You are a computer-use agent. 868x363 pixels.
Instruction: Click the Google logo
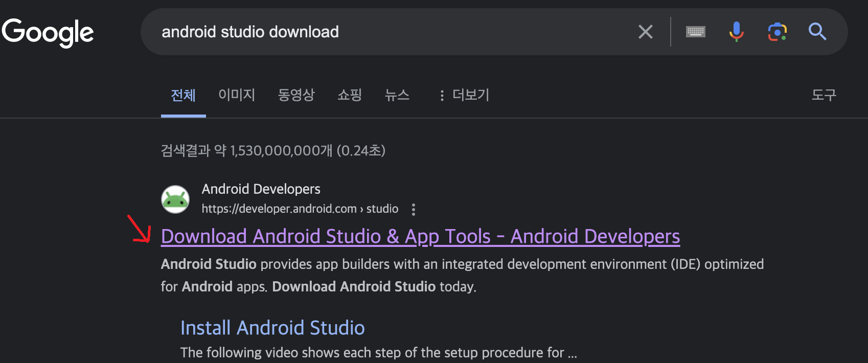point(48,33)
